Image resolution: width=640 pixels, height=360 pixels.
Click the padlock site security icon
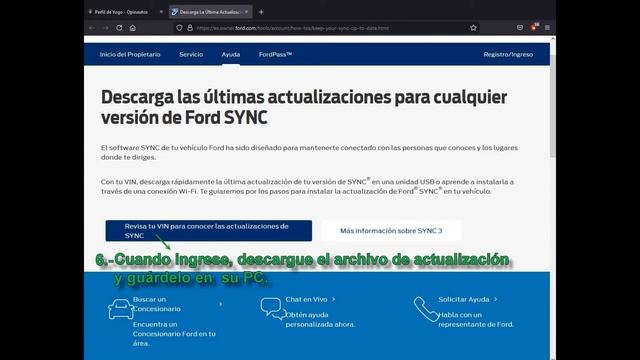pos(190,28)
